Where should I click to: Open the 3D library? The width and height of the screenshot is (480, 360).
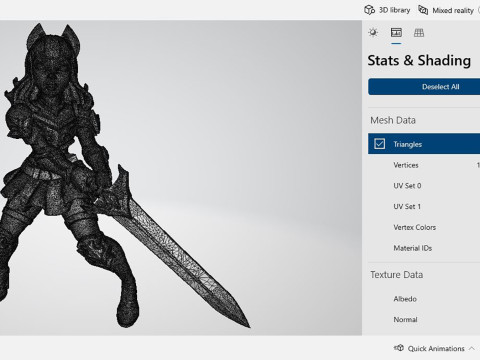click(x=387, y=10)
